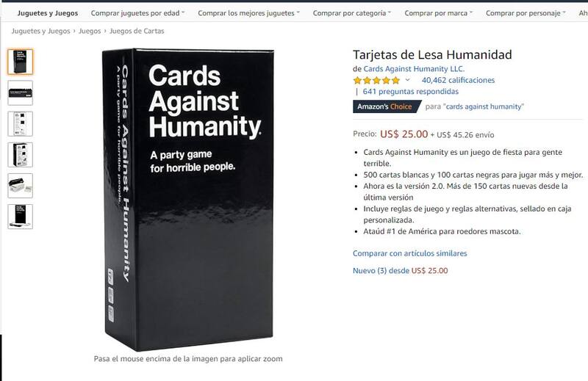Click Comparar con artículos similares link

point(410,253)
